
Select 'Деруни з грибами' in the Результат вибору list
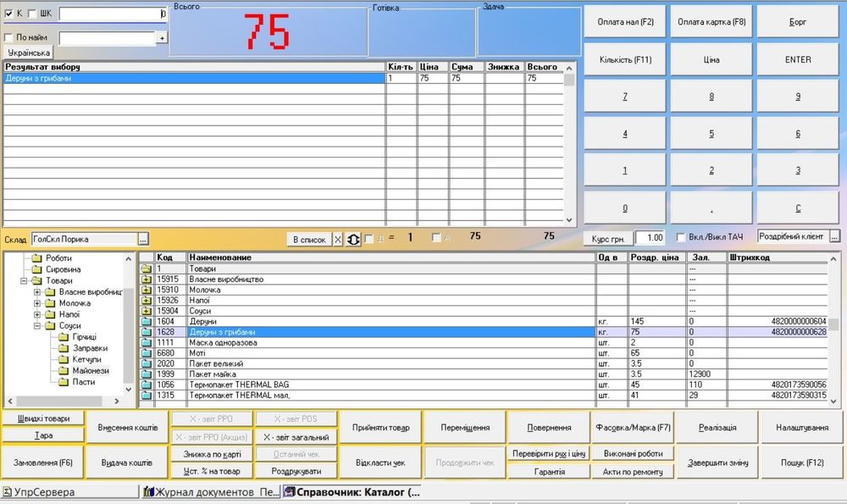(194, 78)
